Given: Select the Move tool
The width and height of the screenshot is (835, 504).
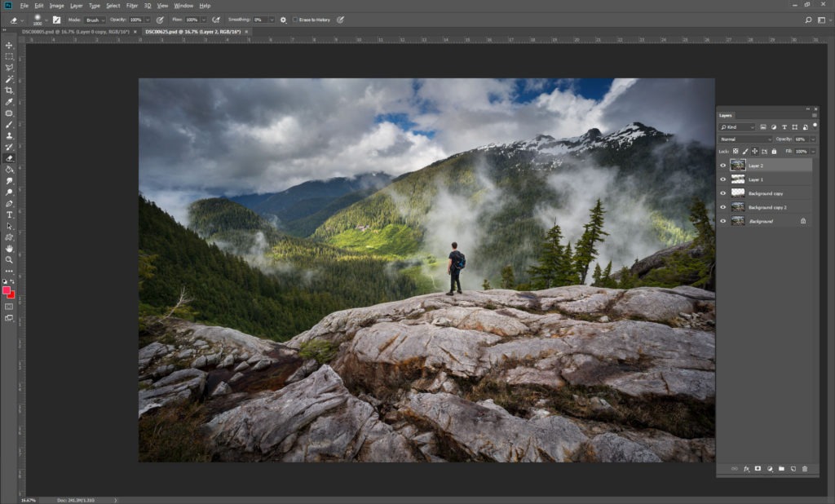Looking at the screenshot, I should [9, 46].
